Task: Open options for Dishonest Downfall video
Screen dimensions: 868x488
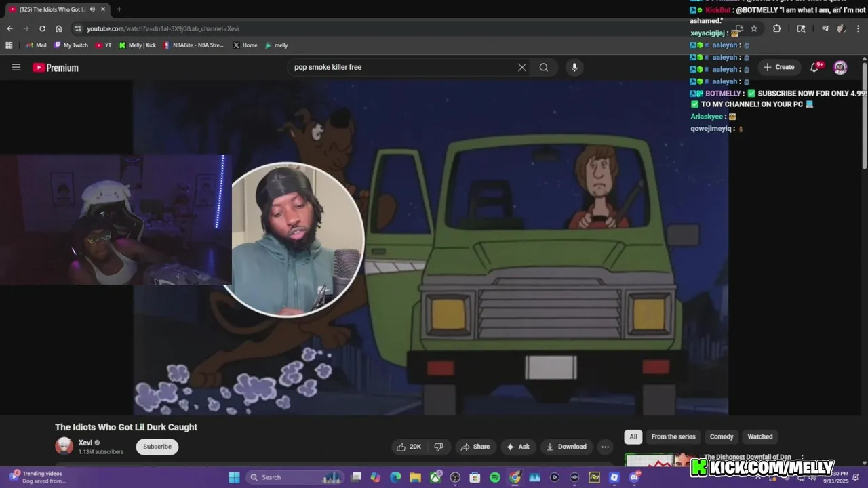Action: coord(802,457)
